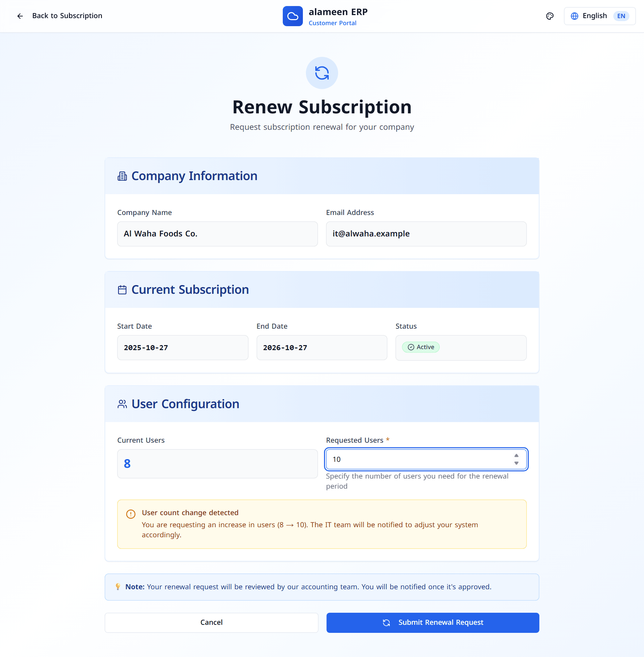Open the Back to Subscription link
Screen dimensions: 644x657
67,16
